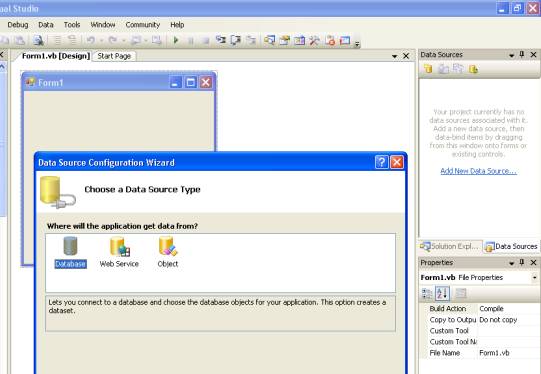Click the Add New Data Source link
This screenshot has height=374, width=541.
(479, 171)
